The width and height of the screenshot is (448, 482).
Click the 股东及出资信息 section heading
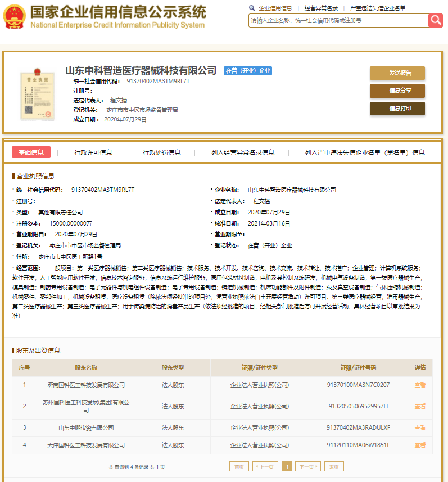click(38, 350)
